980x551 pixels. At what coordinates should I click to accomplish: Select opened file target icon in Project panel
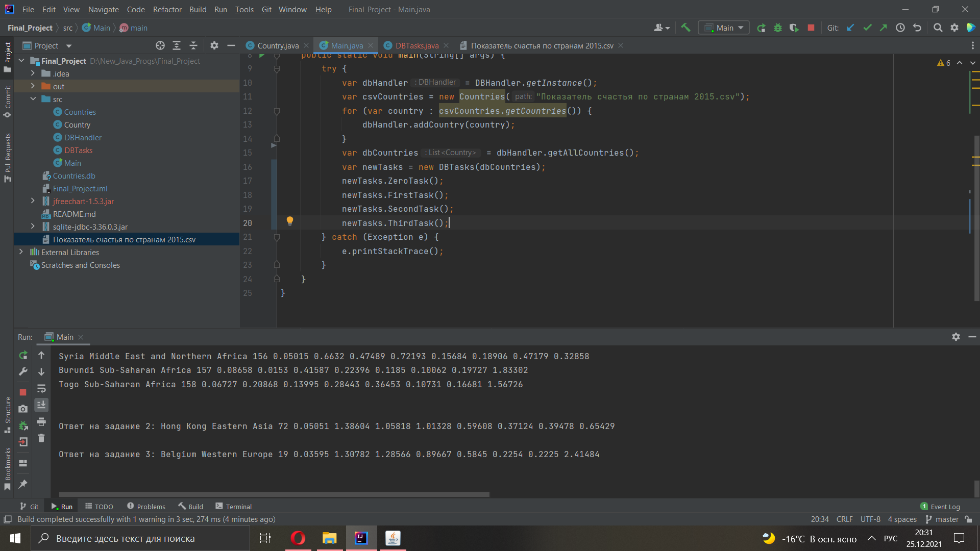(160, 45)
